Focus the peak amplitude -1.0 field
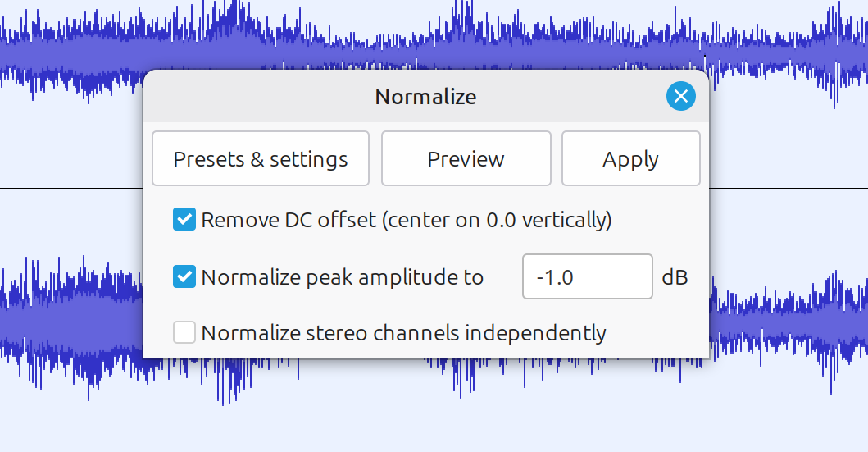The width and height of the screenshot is (868, 452). [587, 277]
